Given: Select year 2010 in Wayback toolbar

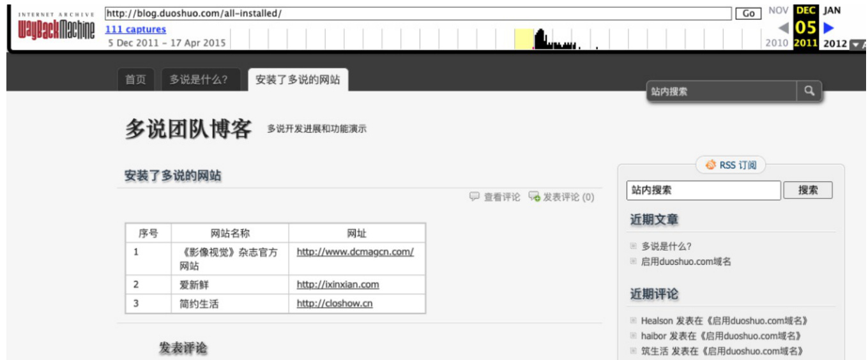Looking at the screenshot, I should pyautogui.click(x=777, y=43).
